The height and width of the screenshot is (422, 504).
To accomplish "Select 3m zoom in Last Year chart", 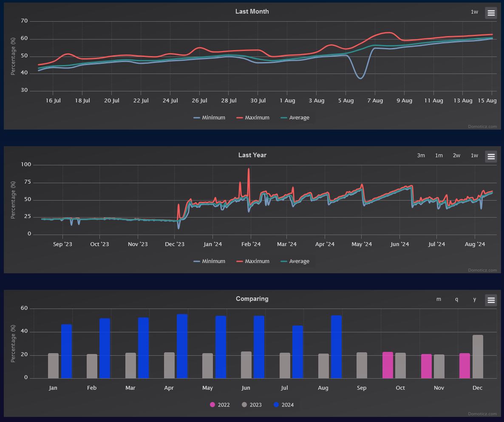I will [421, 156].
